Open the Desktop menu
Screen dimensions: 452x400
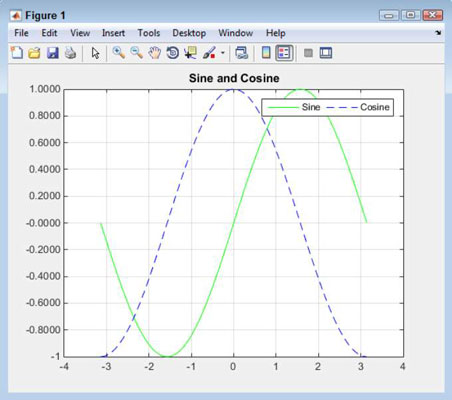pos(189,33)
